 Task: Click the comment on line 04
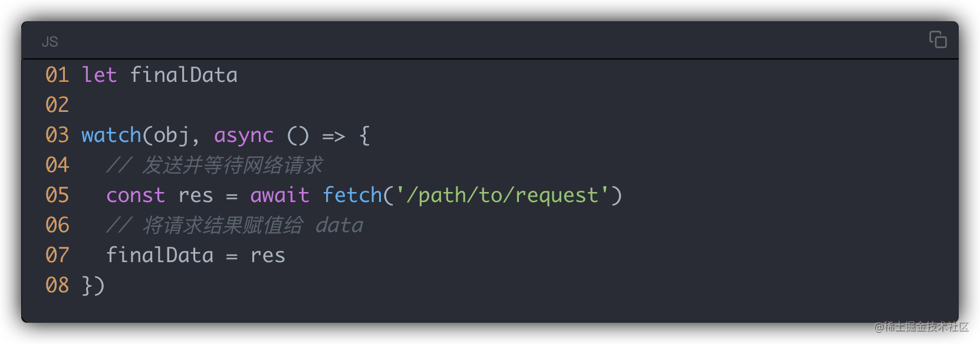click(214, 165)
